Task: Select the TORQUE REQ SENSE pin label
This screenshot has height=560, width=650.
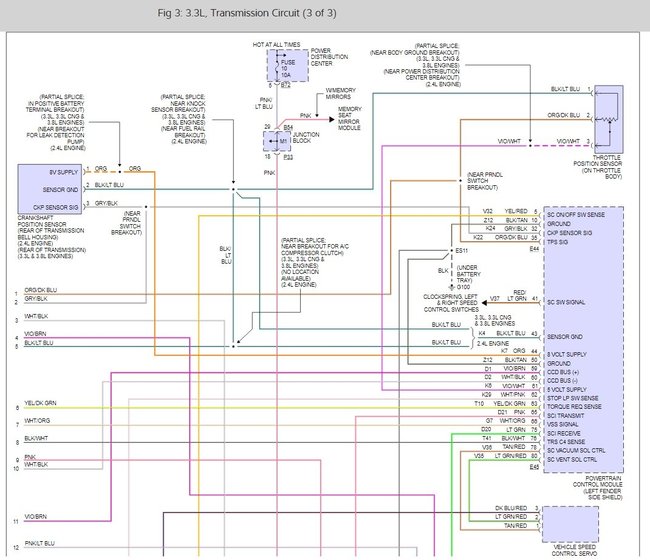Action: click(x=574, y=407)
